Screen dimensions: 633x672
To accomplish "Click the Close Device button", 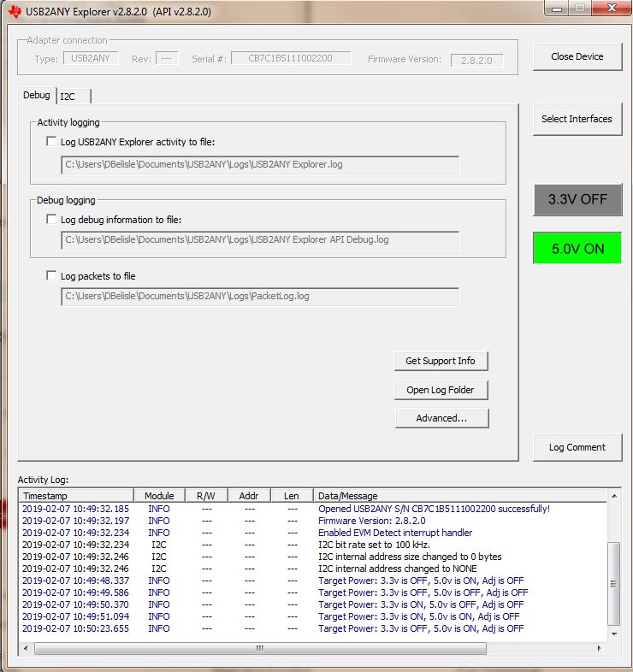I will coord(577,56).
